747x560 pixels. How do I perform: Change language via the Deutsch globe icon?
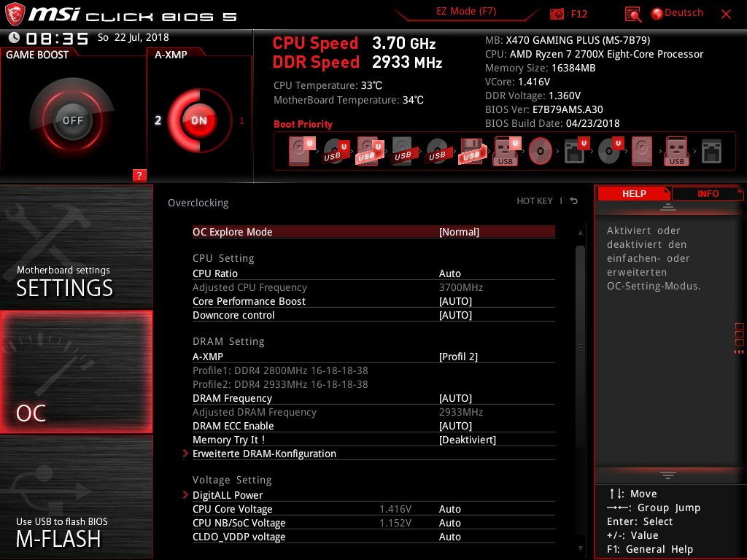click(657, 14)
